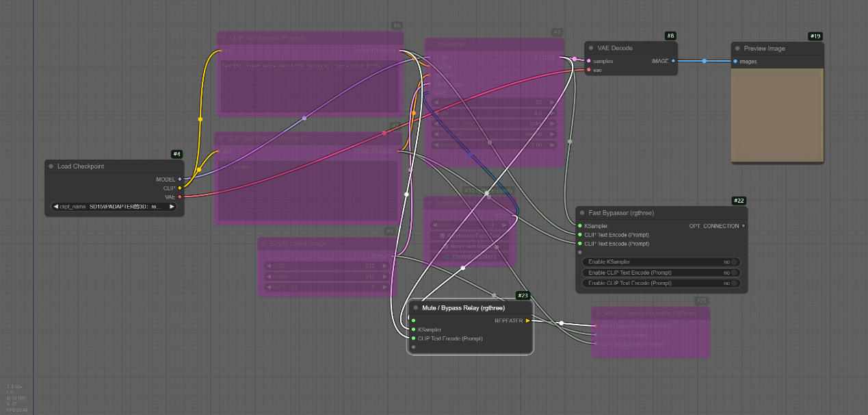Click the yellow REPEATER output arrow
The height and width of the screenshot is (415, 868).
click(x=527, y=320)
